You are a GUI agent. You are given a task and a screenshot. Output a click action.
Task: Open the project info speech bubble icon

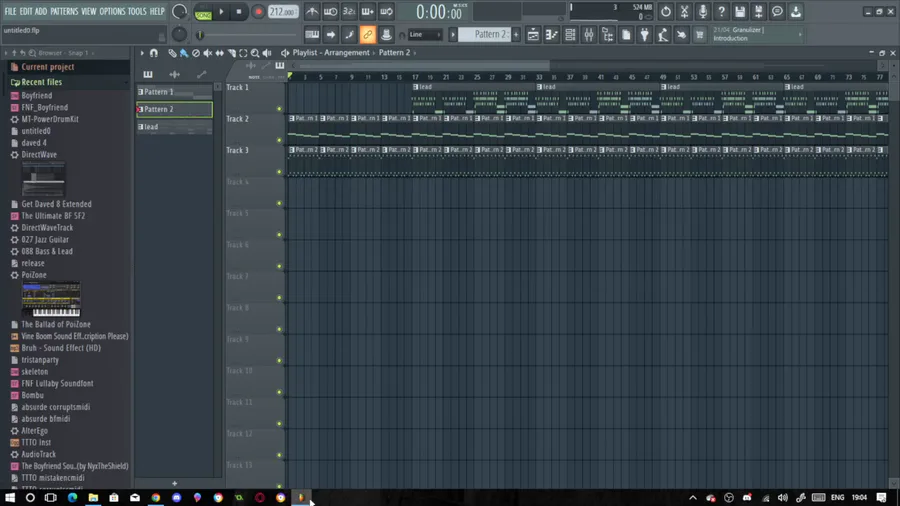click(x=777, y=11)
